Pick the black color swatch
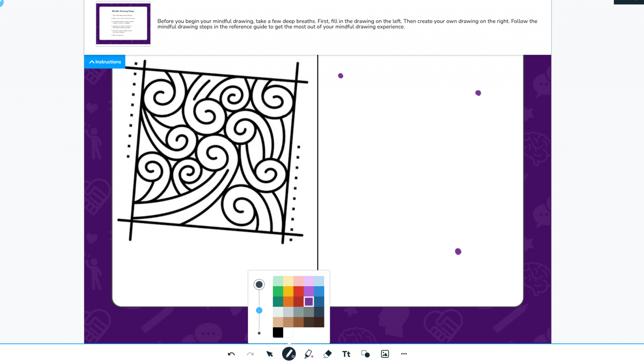Image resolution: width=644 pixels, height=363 pixels. click(278, 332)
